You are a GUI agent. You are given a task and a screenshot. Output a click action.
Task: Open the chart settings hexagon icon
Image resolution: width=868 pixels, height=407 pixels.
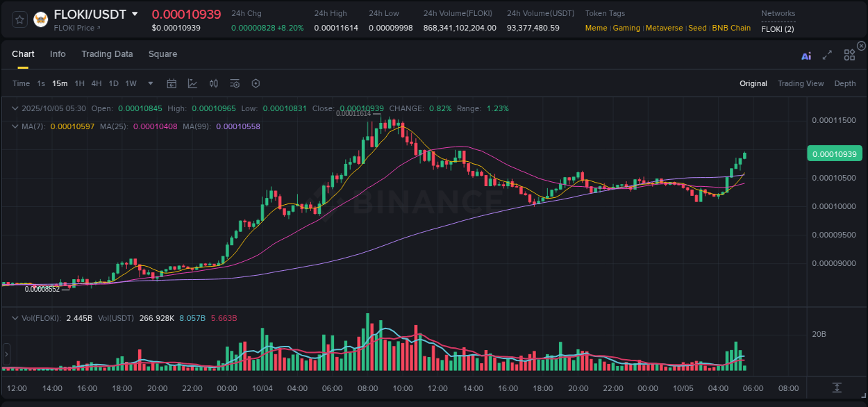pyautogui.click(x=256, y=83)
